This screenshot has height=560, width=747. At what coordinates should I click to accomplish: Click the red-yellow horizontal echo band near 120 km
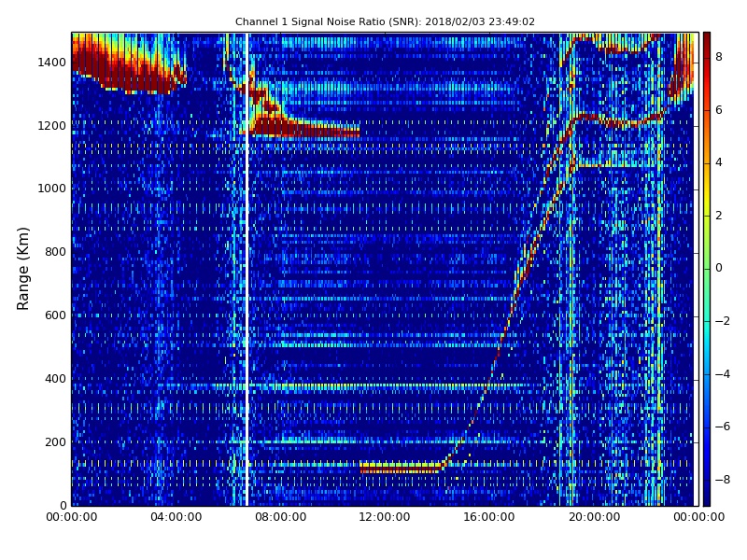(x=402, y=468)
